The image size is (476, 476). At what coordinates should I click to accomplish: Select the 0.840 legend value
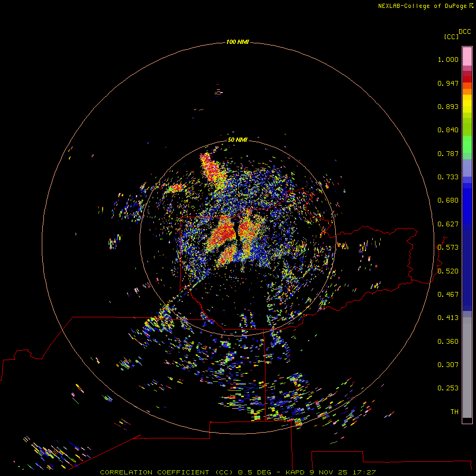tap(448, 130)
